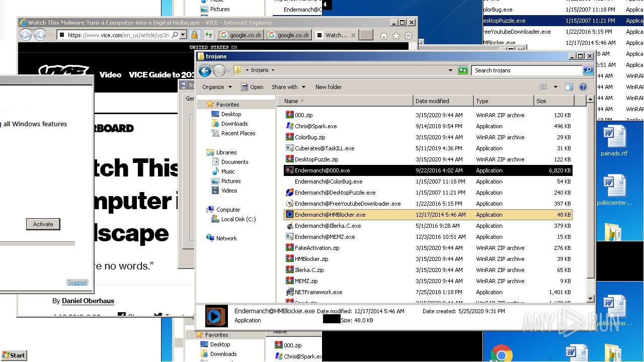The image size is (644, 362).
Task: Click Internet Explorer Tools gear icon
Action: (x=409, y=35)
